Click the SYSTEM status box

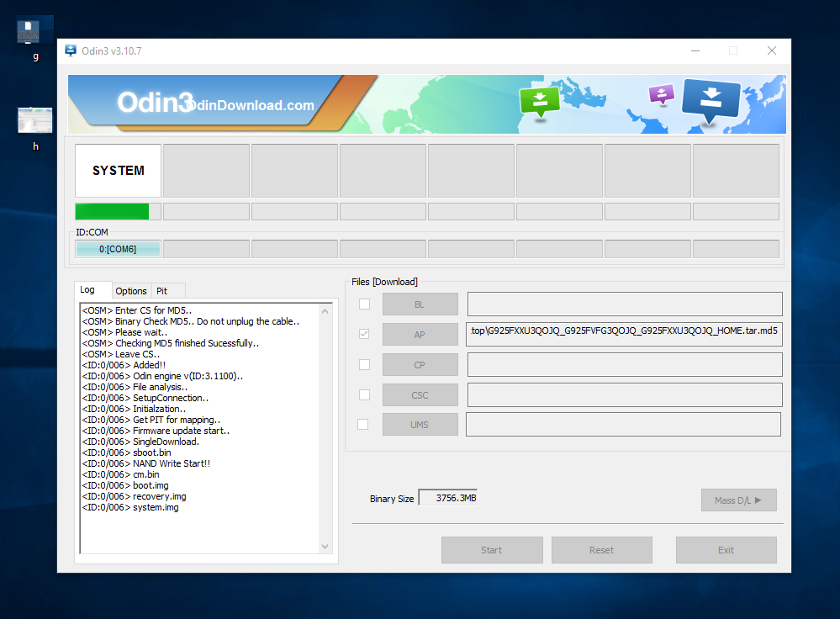tap(118, 171)
